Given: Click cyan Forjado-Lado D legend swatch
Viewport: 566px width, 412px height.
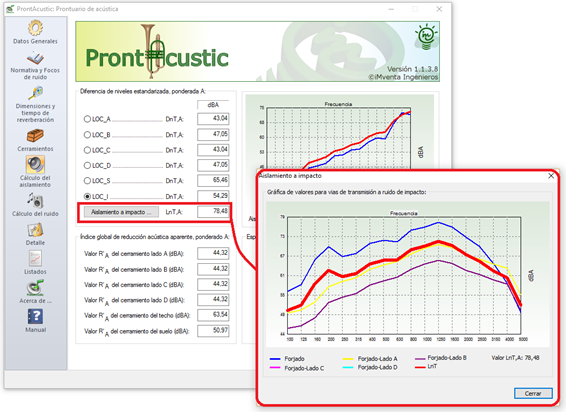Looking at the screenshot, I should coord(348,368).
